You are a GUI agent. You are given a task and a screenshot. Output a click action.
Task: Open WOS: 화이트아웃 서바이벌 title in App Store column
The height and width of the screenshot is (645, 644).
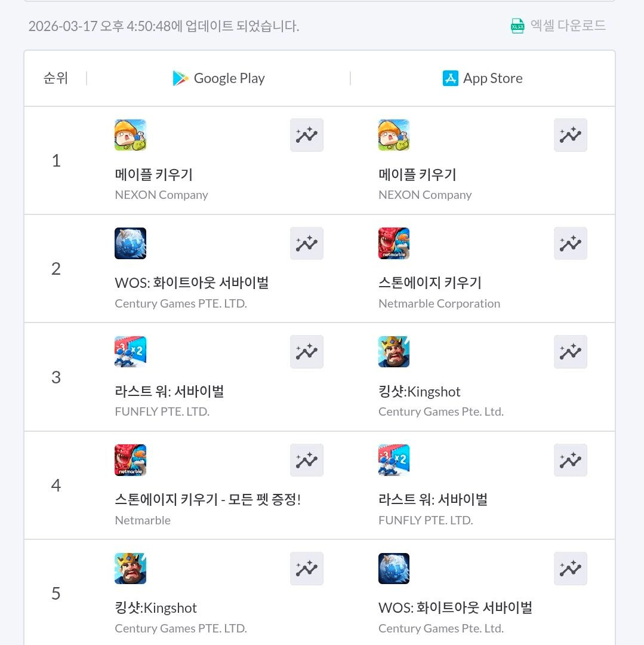tap(455, 608)
